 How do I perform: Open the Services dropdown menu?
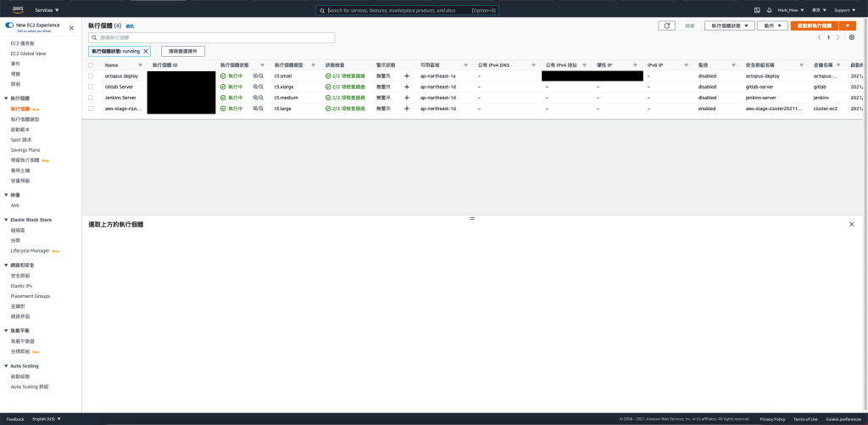click(47, 10)
